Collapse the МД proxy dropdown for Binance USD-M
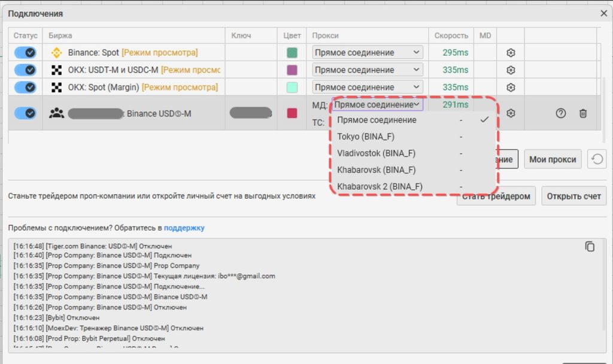Image resolution: width=613 pixels, height=364 pixels. click(x=377, y=104)
